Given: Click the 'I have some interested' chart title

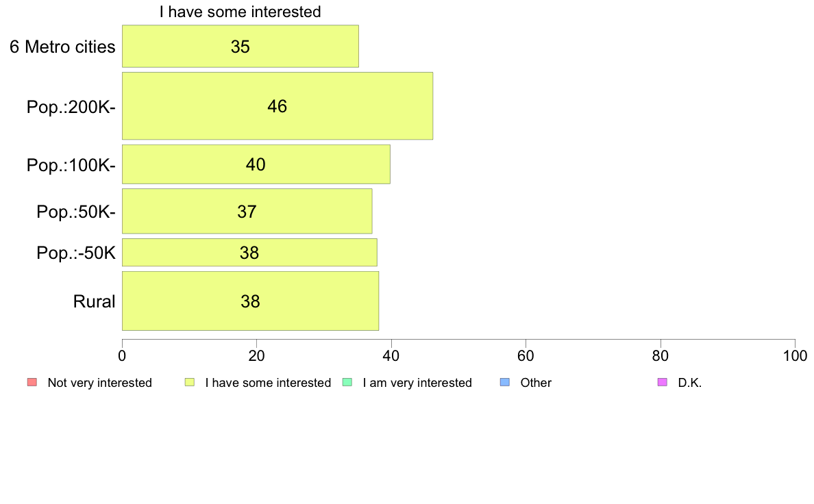Looking at the screenshot, I should coord(241,12).
